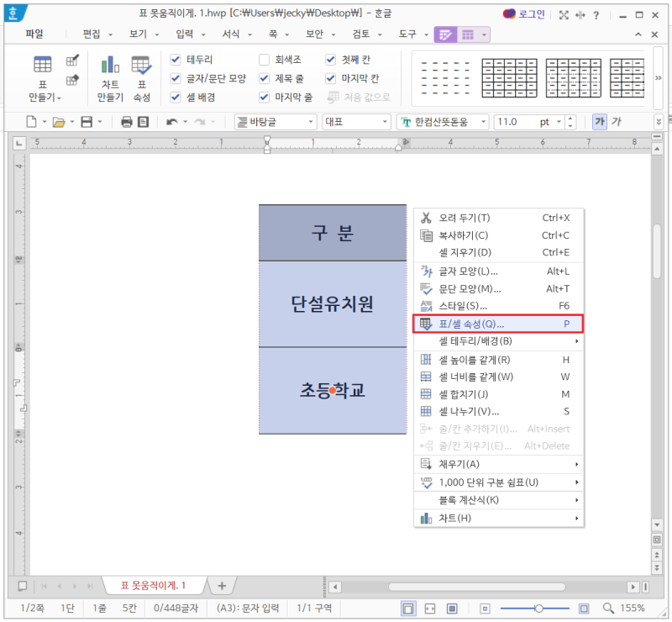Click the horizontal scrollbar thumb
Image resolution: width=672 pixels, height=622 pixels.
pyautogui.click(x=476, y=587)
